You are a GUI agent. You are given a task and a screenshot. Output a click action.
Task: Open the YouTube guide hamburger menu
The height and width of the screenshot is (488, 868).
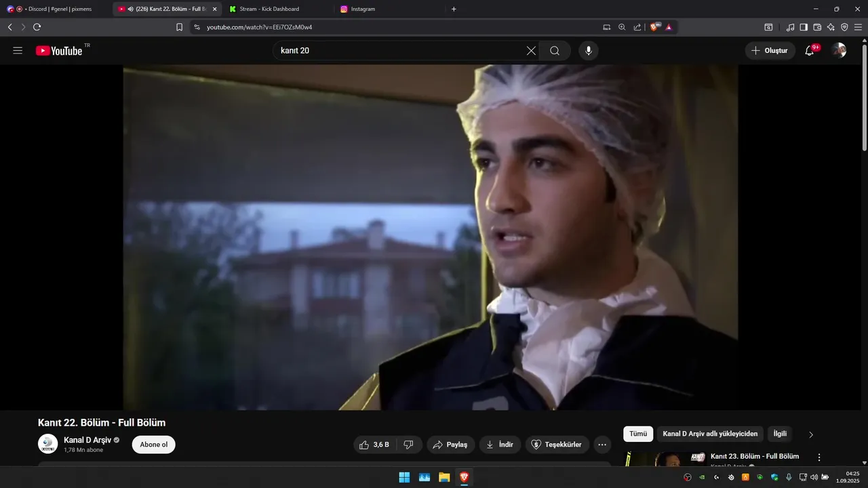(x=18, y=51)
